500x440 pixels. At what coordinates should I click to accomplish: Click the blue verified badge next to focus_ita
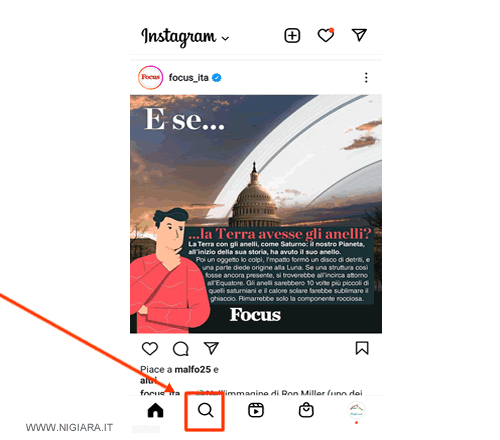[217, 78]
